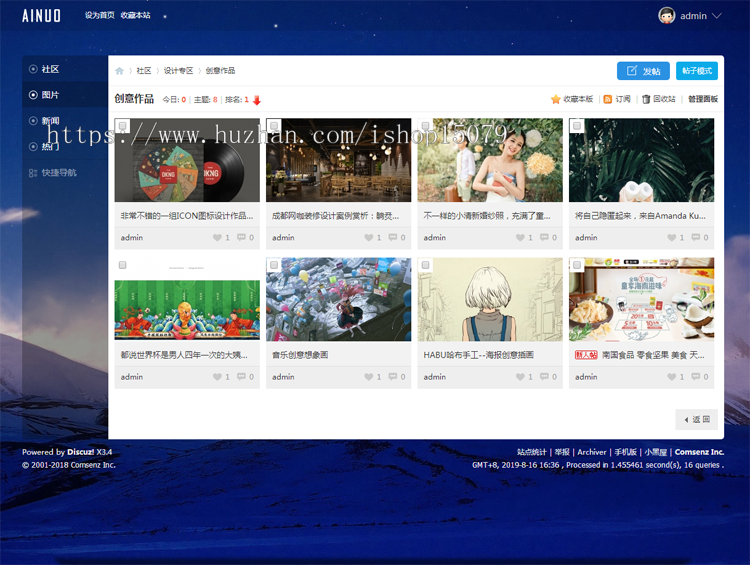Screen dimensions: 750x565
Task: Click the 收藏本站 link in header
Action: coord(135,15)
